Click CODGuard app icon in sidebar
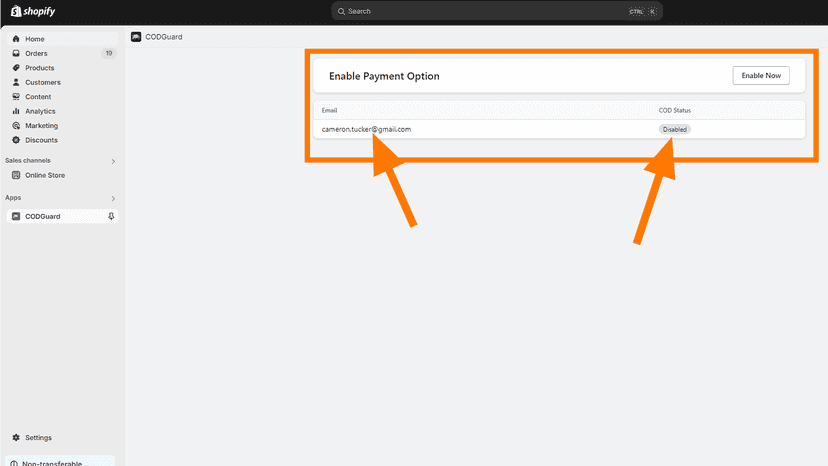This screenshot has width=828, height=466. coord(16,217)
